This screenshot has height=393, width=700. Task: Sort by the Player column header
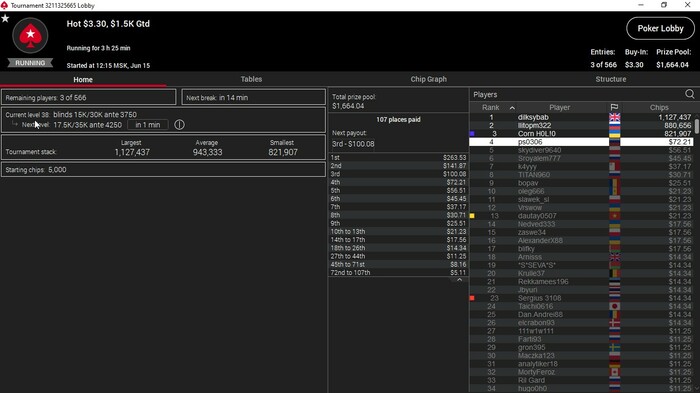(559, 108)
